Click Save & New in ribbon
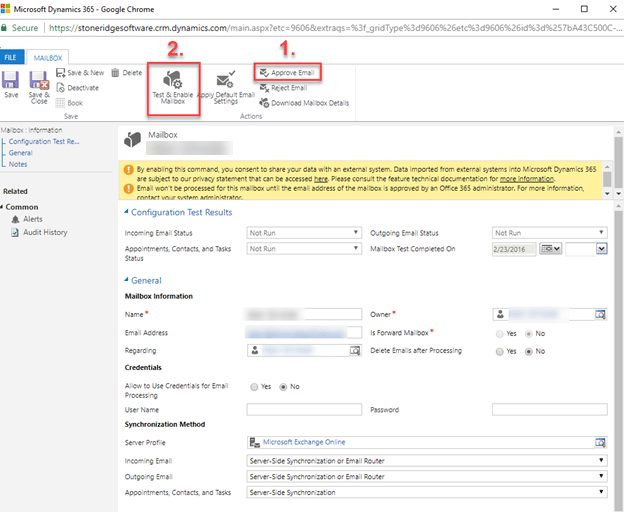The image size is (624, 512). 80,72
